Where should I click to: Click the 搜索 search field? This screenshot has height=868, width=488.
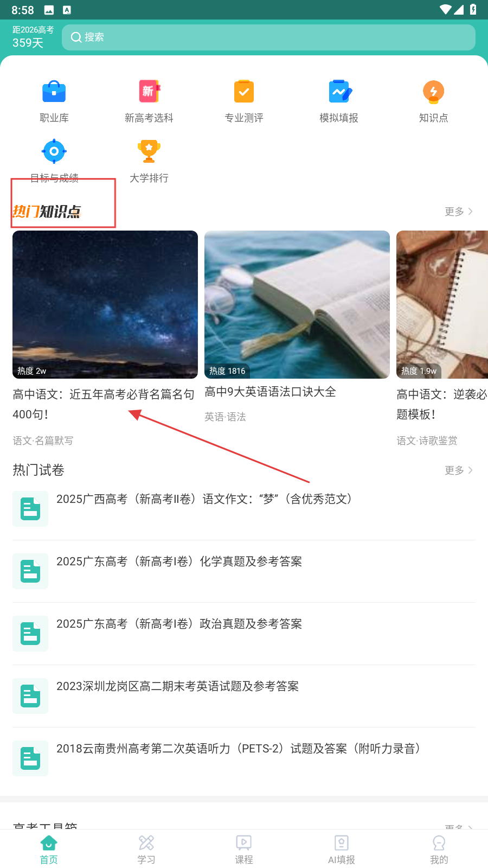click(268, 37)
